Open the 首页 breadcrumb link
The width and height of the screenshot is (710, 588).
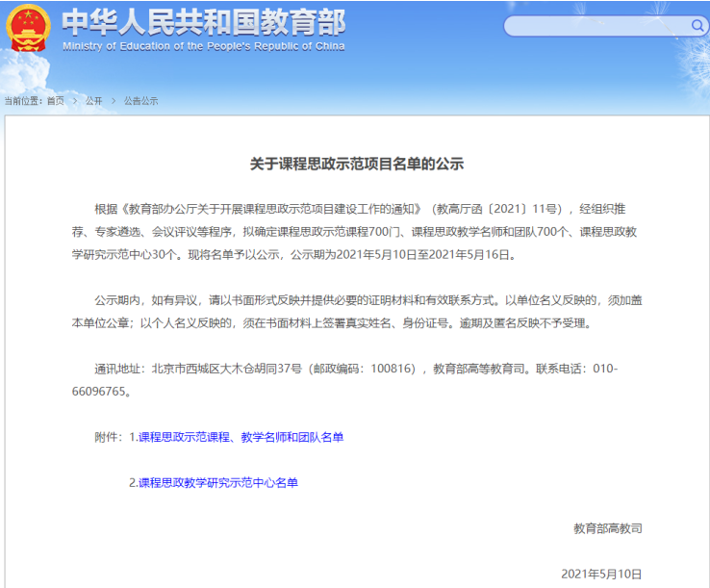pos(56,101)
